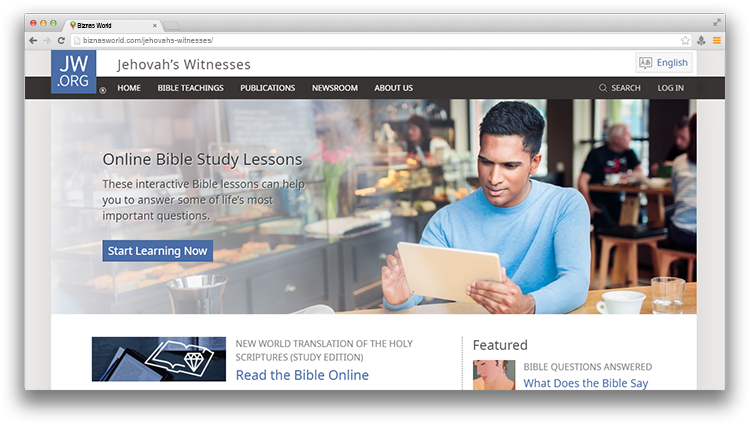Open the NEWSROOM menu
The image size is (750, 425).
[x=335, y=88]
